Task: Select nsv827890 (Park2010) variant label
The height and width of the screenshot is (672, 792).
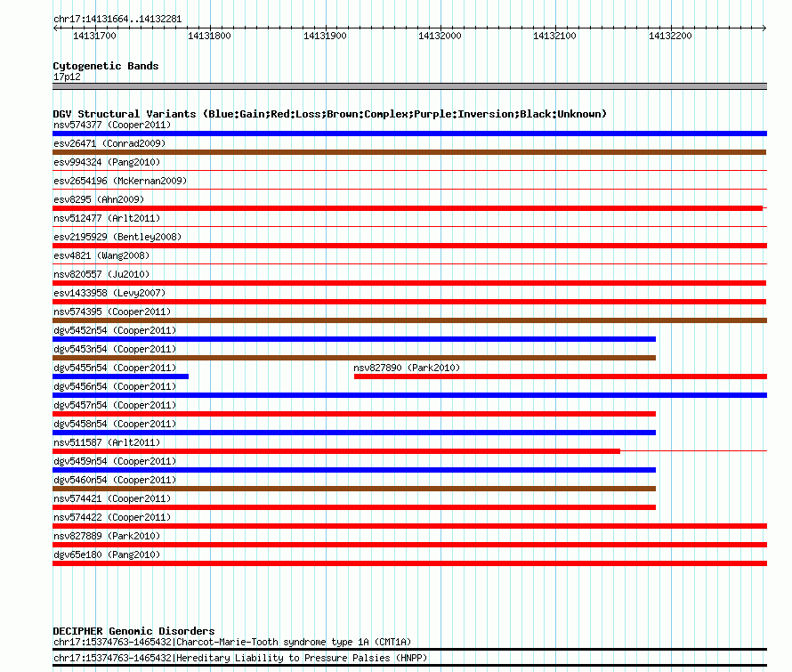Action: pos(407,368)
